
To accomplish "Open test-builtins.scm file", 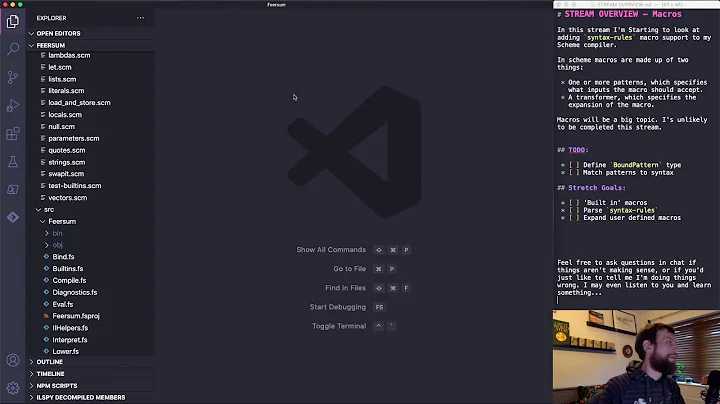I will [75, 185].
